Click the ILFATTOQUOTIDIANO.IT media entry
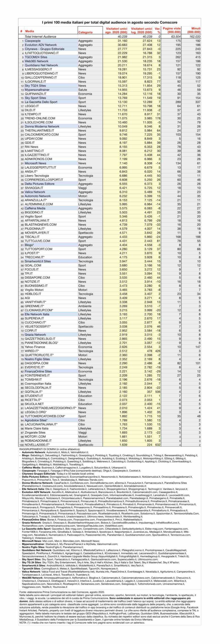 [x=42, y=53]
